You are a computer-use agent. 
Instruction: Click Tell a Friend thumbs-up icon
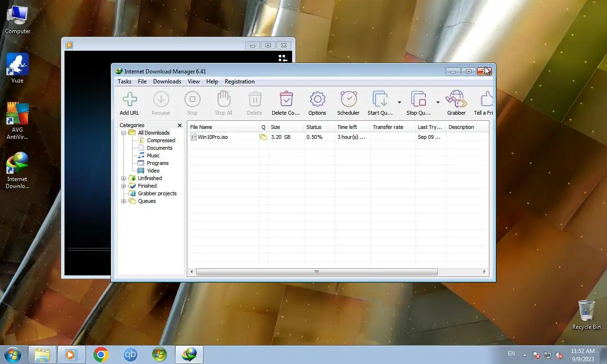coord(487,99)
